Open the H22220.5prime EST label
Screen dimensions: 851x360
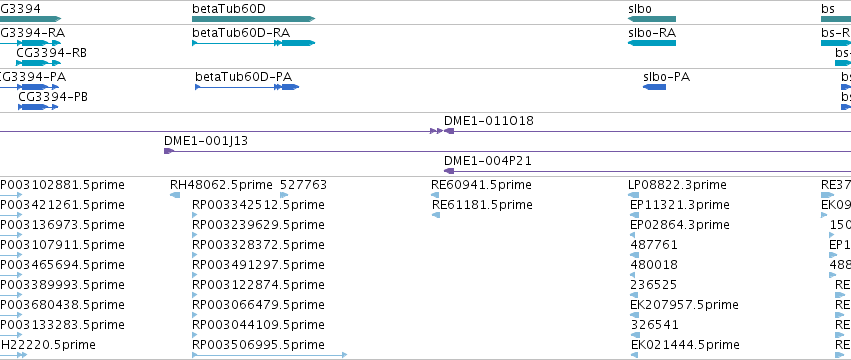tap(48, 345)
